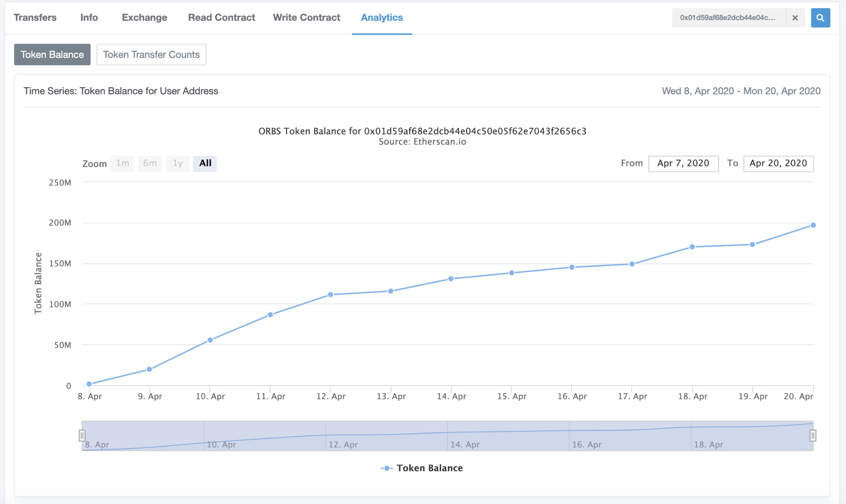This screenshot has height=504, width=846.
Task: Open the To date field Apr 20, 2020
Action: [778, 164]
